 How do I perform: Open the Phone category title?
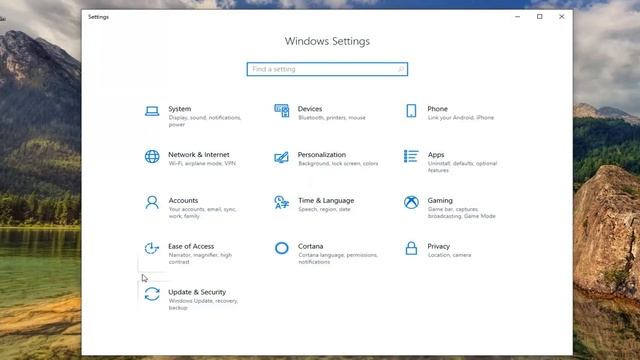point(438,109)
